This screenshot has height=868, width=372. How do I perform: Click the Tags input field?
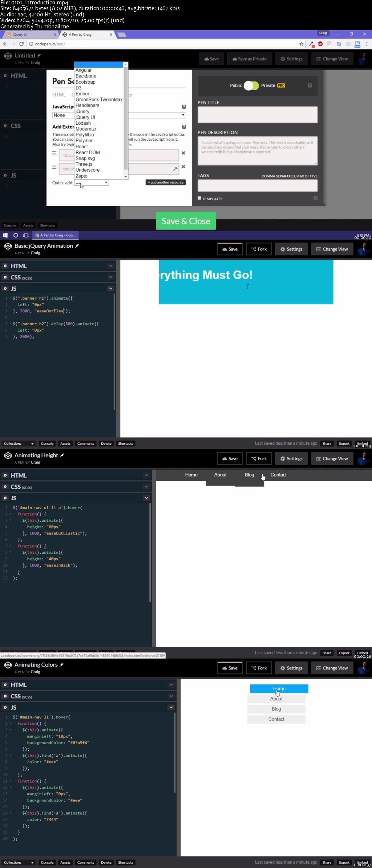[x=258, y=185]
